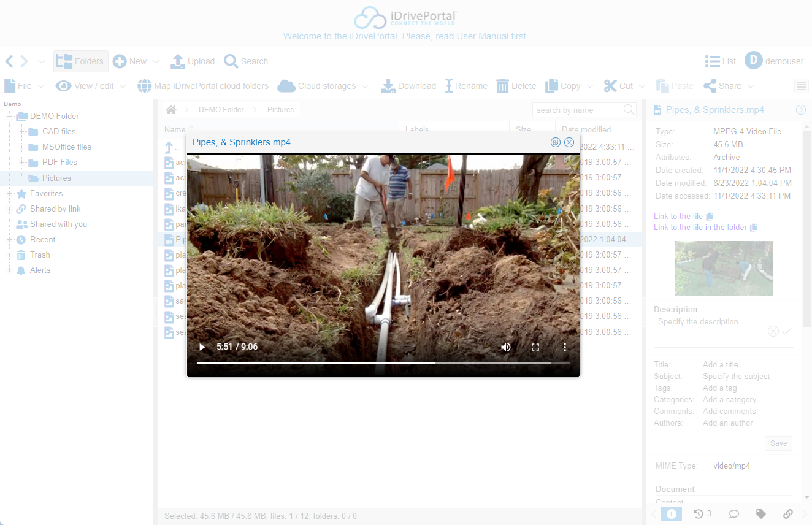This screenshot has width=812, height=525.
Task: Play the Pipes & Sprinklers video
Action: (x=202, y=347)
